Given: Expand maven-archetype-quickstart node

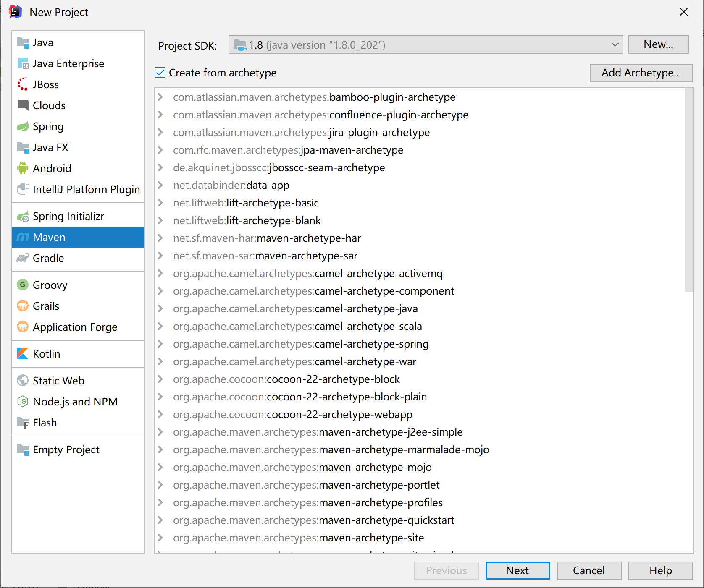Looking at the screenshot, I should point(160,520).
